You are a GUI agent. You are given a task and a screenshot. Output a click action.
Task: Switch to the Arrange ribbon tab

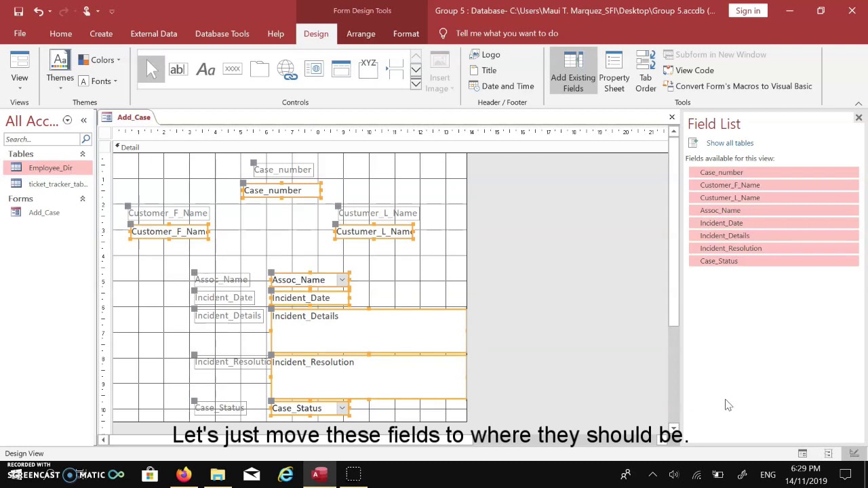[x=361, y=33]
